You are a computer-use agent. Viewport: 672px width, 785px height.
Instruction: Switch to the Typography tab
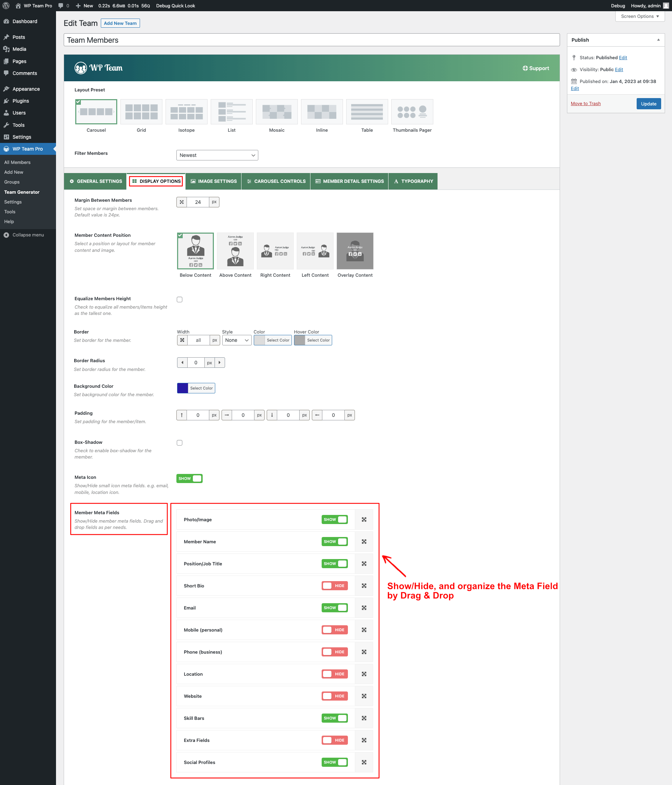click(x=413, y=181)
